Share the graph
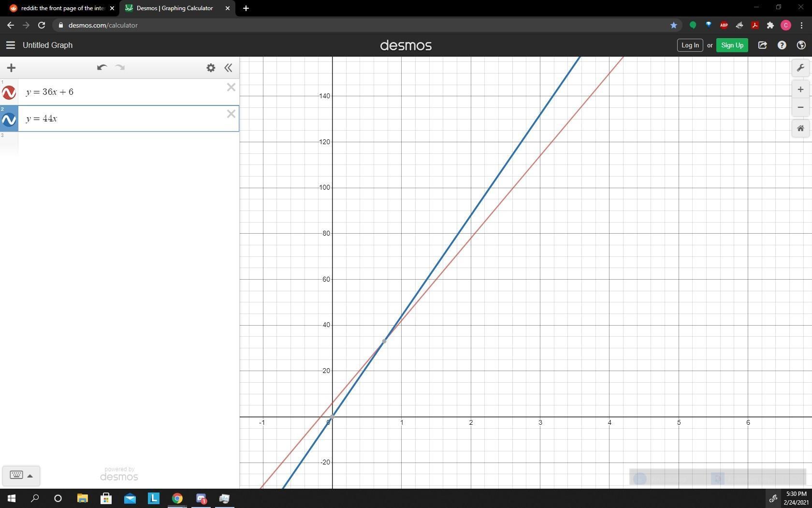Viewport: 812px width, 508px height. [x=762, y=45]
